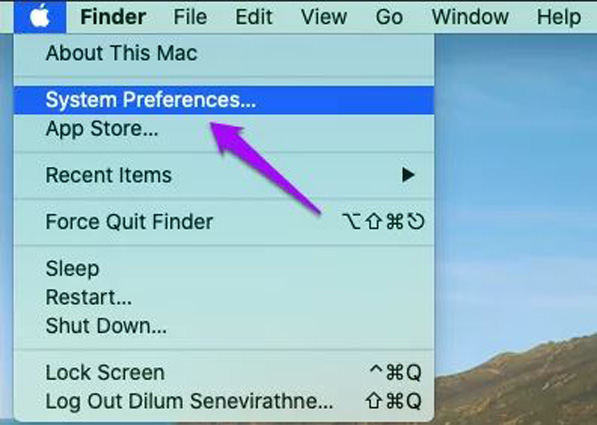The image size is (597, 425).
Task: Choose Restart from the menu
Action: (x=224, y=297)
